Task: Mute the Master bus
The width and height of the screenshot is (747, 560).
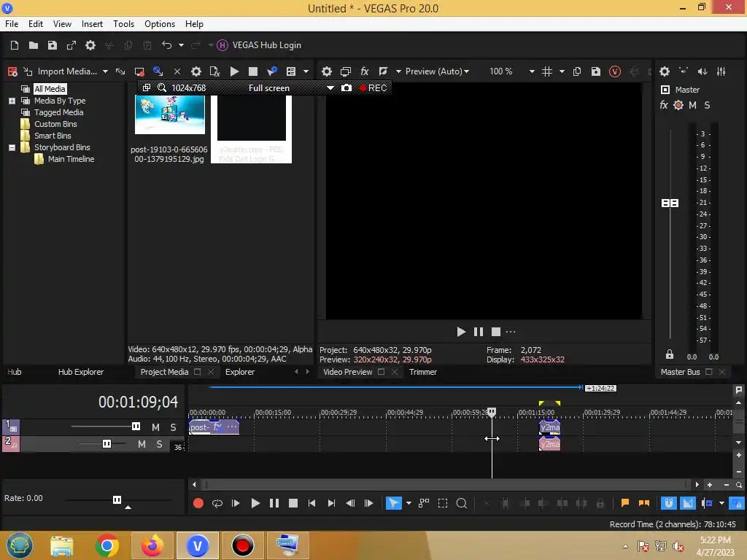Action: coord(693,105)
